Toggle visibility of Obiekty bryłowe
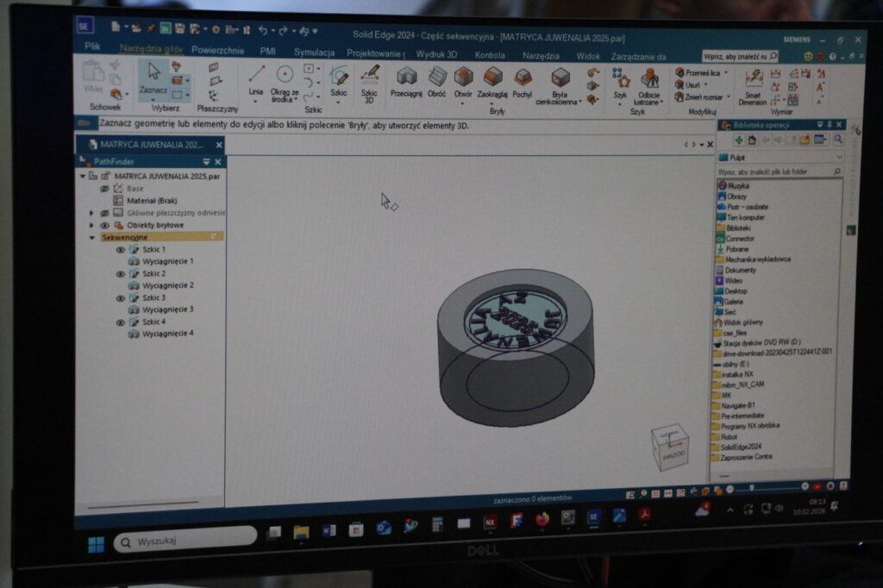The width and height of the screenshot is (883, 588). pos(104,225)
